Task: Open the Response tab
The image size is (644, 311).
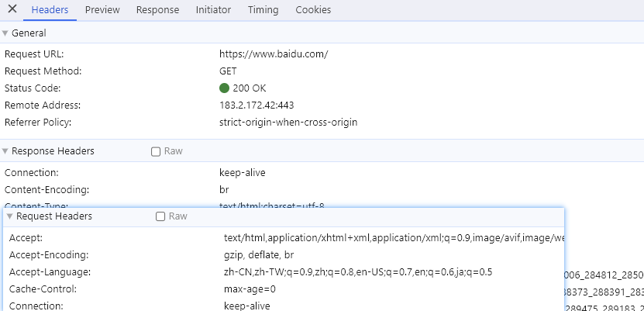Action: [157, 10]
